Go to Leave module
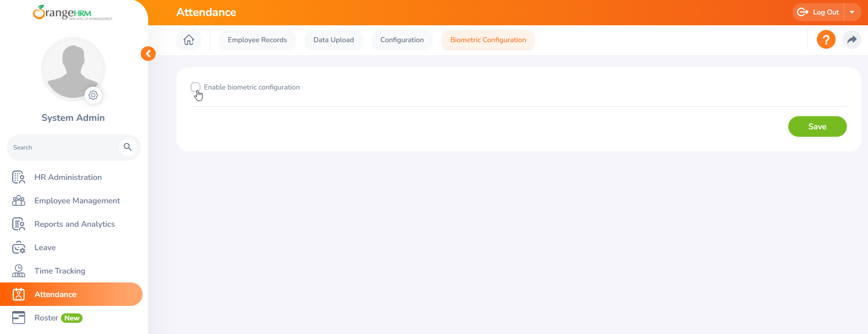 [45, 247]
